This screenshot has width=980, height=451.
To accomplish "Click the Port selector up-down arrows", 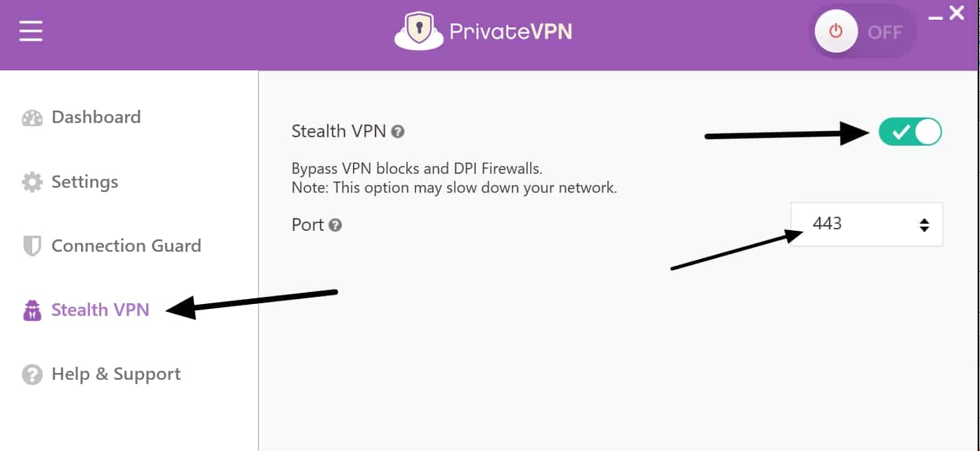I will 924,225.
